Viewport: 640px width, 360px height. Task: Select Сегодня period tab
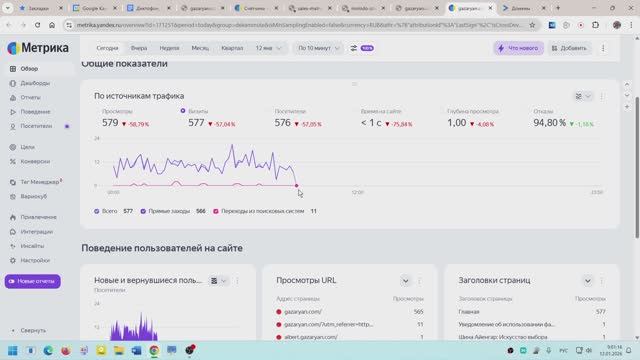107,48
